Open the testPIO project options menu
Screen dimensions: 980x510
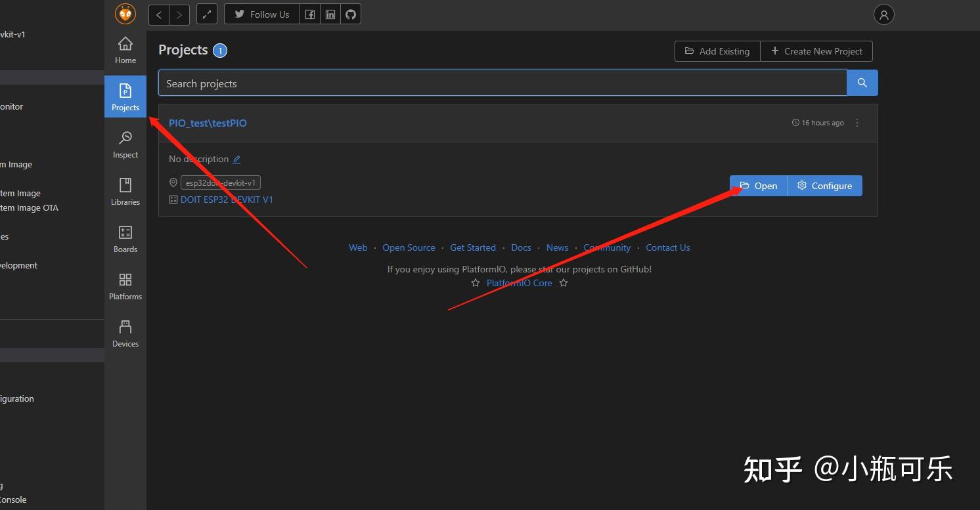coord(857,123)
